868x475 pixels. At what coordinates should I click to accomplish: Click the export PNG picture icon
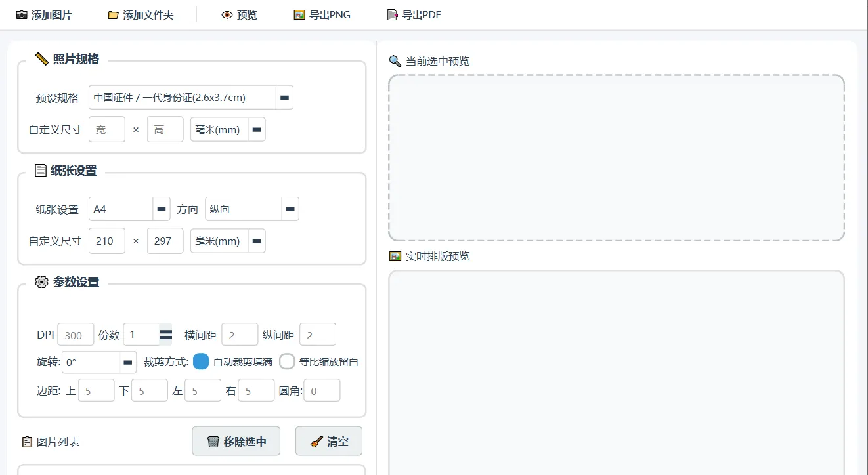click(299, 14)
